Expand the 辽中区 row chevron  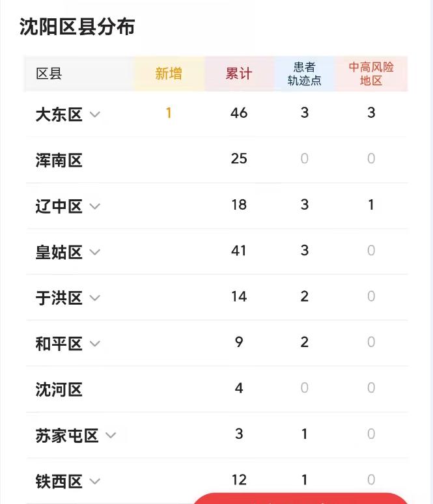(x=95, y=206)
